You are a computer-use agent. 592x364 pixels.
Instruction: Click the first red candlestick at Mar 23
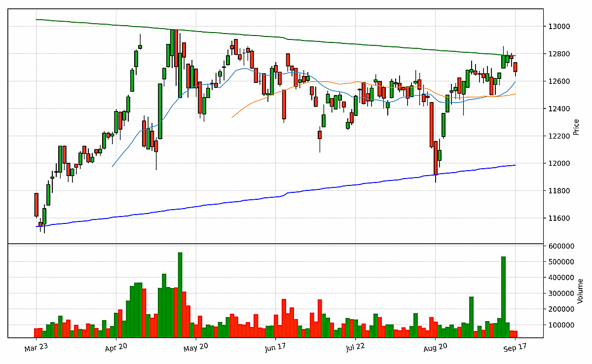click(x=36, y=205)
